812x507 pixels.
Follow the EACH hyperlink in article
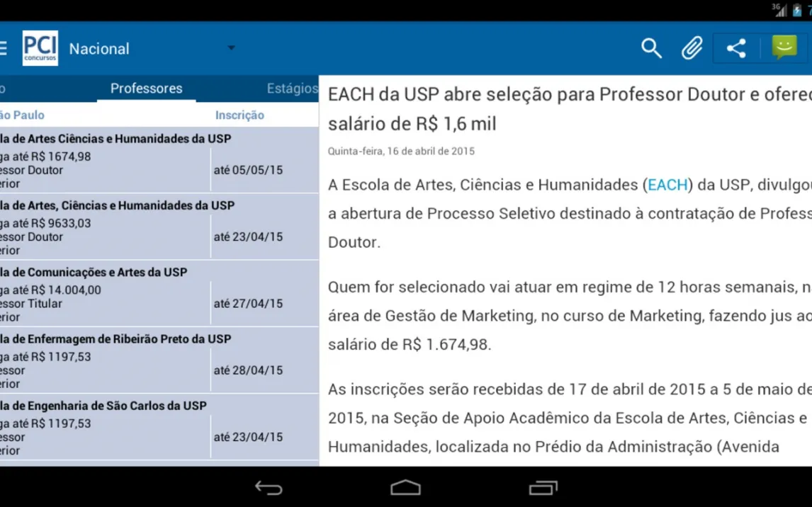[667, 185]
